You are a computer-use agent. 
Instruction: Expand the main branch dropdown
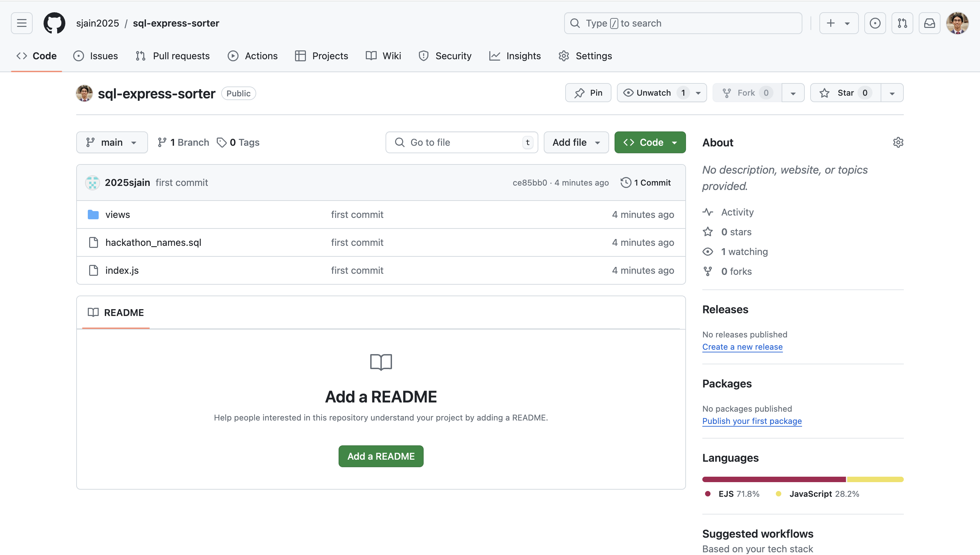[x=112, y=142]
